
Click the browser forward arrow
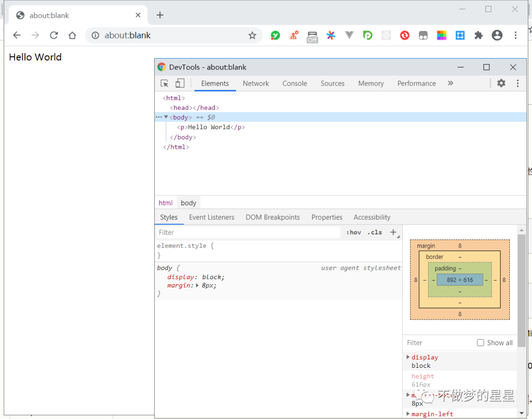pyautogui.click(x=35, y=35)
